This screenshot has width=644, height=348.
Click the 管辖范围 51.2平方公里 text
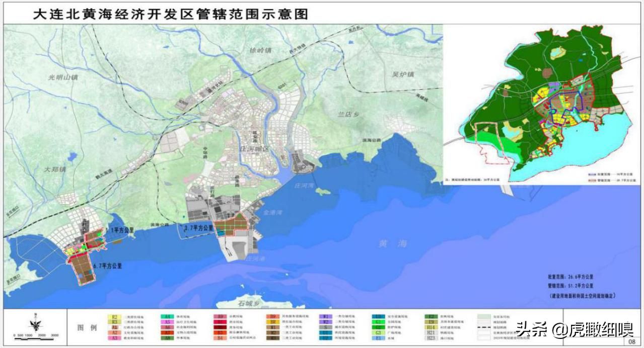(571, 286)
